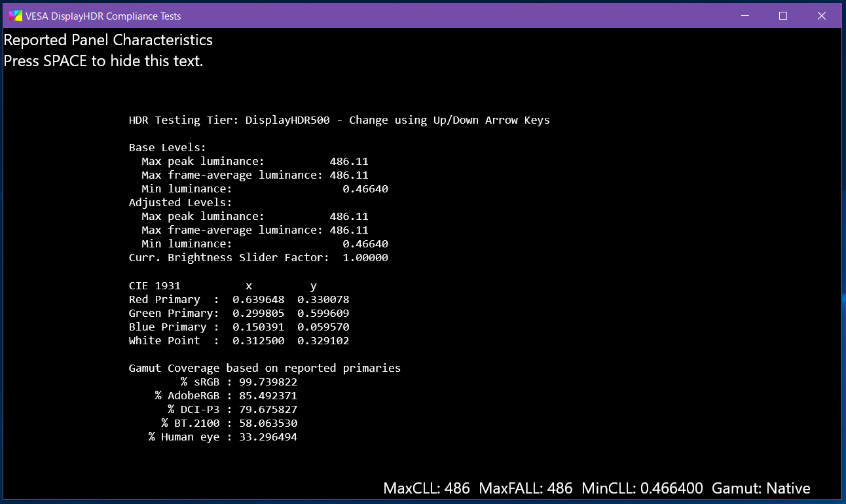
Task: Click the '% AdobeRGB : 85.492371' line
Action: 227,396
